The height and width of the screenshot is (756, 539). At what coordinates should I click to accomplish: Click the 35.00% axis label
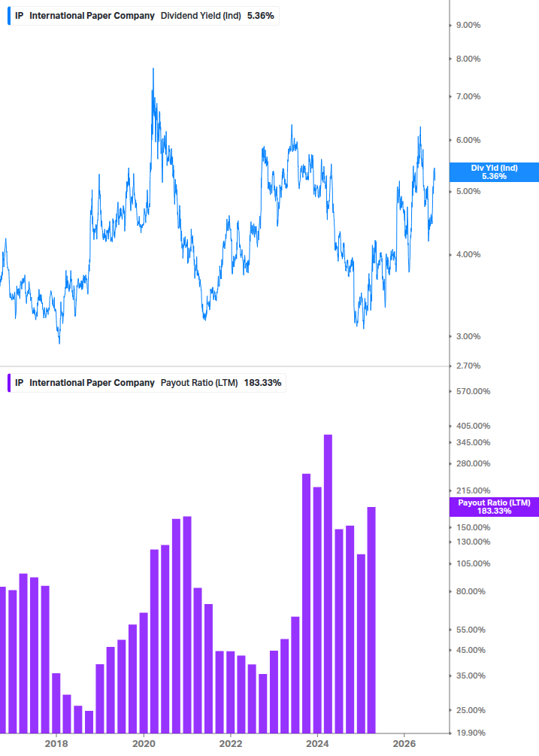tap(471, 676)
